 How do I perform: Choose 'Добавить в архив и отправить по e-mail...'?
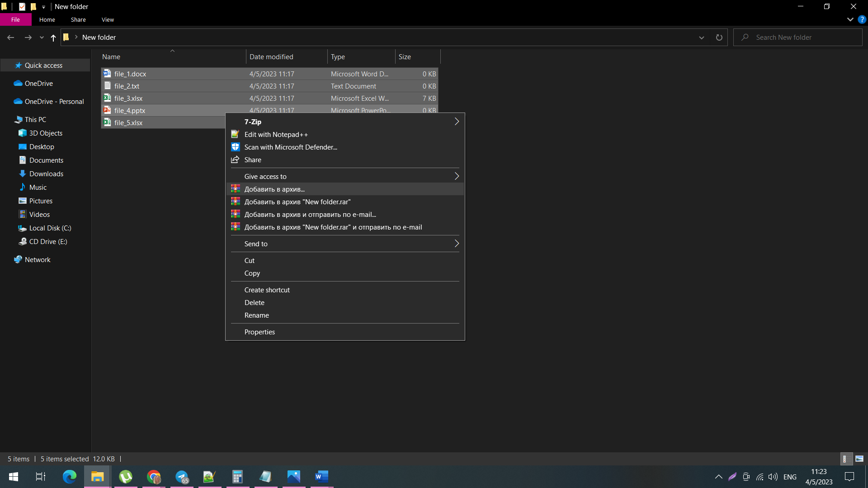345,214
